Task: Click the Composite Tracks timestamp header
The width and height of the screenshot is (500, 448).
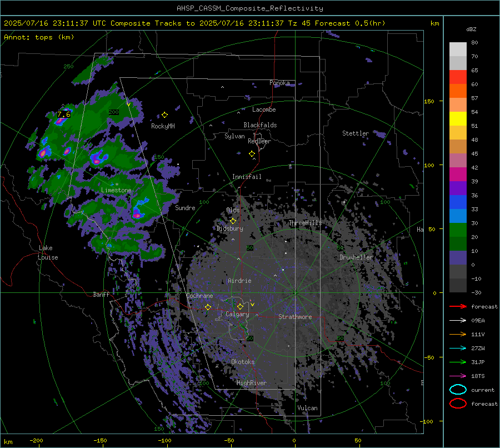Action: tap(194, 23)
